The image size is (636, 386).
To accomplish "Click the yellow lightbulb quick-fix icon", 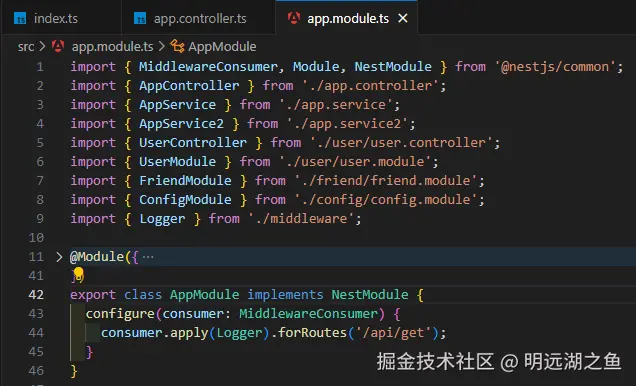I will tap(79, 274).
